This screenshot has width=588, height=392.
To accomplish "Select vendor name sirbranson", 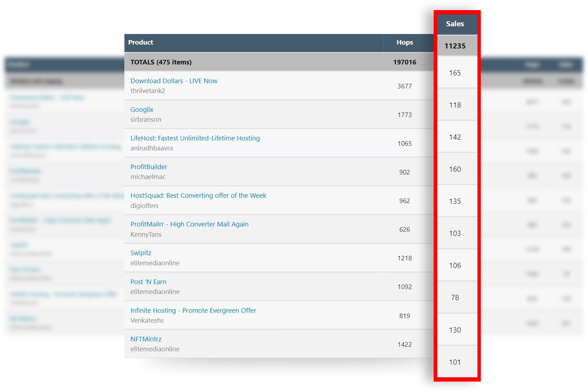I will (x=146, y=119).
